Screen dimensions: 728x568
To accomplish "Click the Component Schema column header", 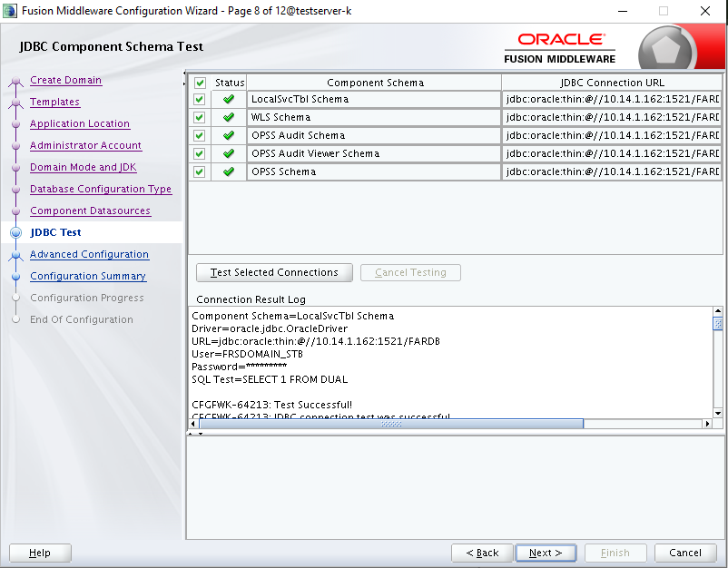I will coord(375,83).
